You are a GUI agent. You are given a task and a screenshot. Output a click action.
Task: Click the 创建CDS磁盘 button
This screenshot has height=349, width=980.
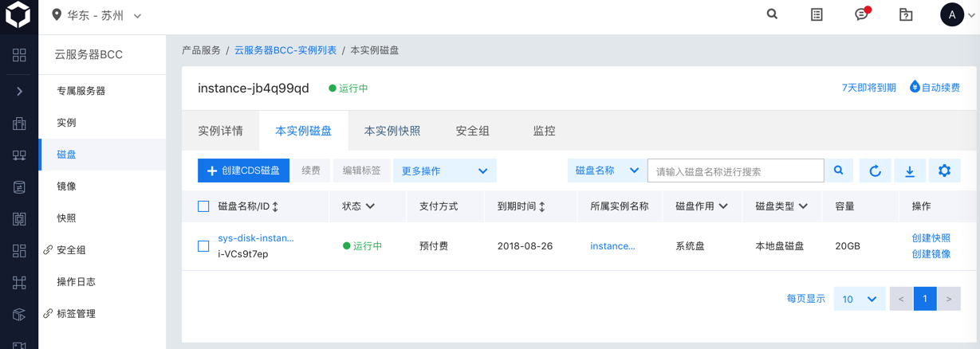point(243,171)
